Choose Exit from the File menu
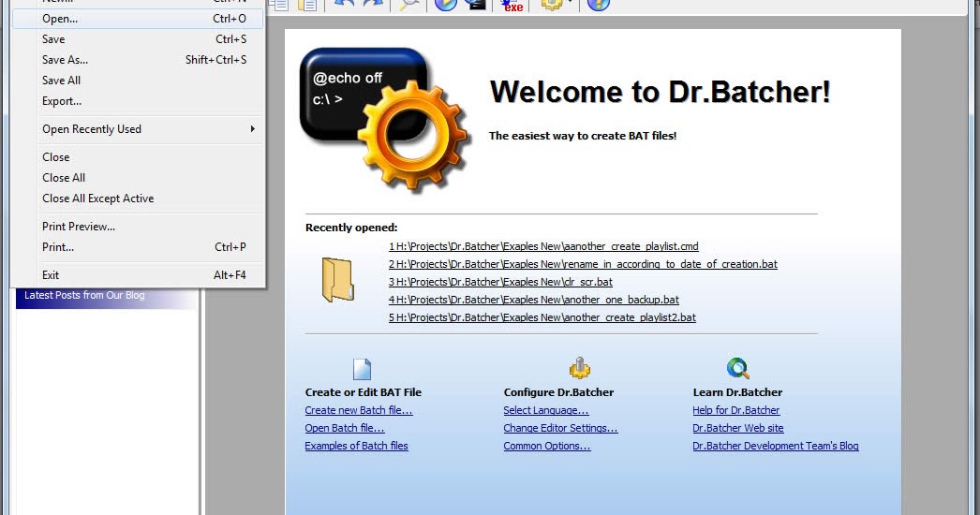Image resolution: width=980 pixels, height=515 pixels. tap(138, 275)
